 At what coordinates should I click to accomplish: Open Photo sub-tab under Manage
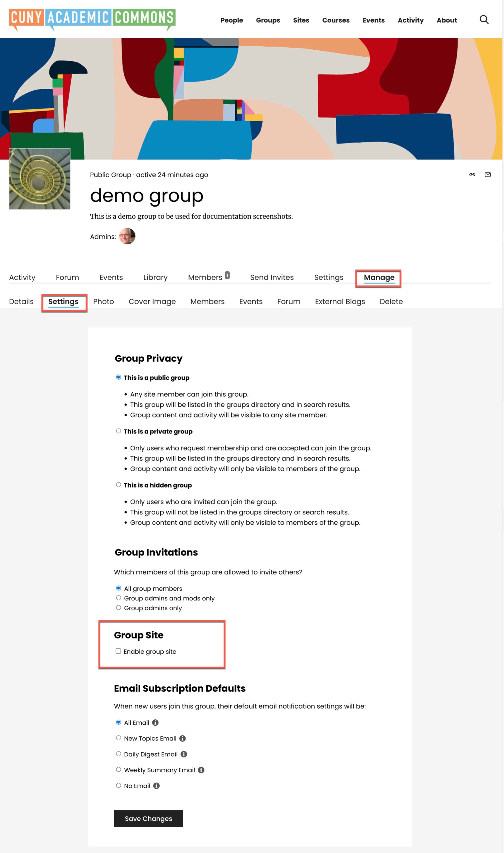104,301
